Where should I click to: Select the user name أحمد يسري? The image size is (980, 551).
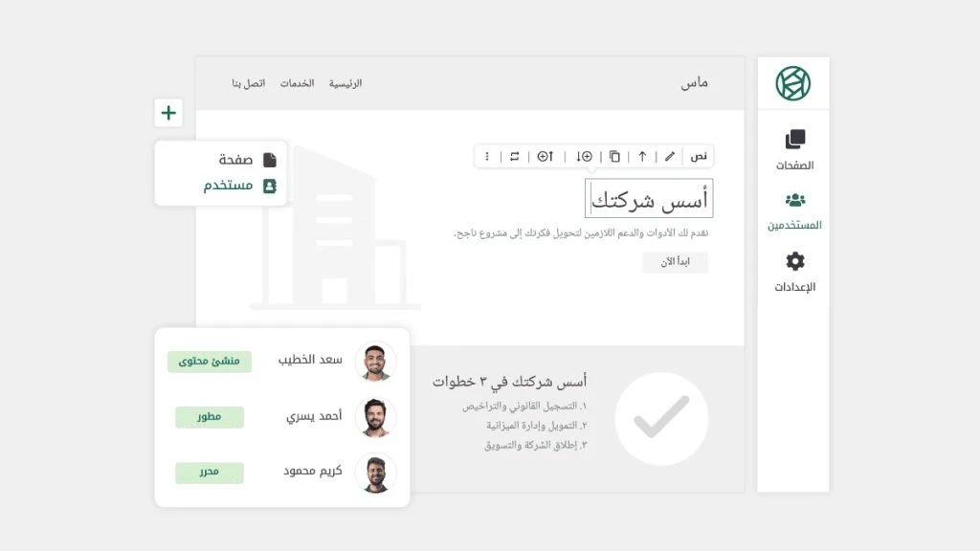click(x=314, y=416)
